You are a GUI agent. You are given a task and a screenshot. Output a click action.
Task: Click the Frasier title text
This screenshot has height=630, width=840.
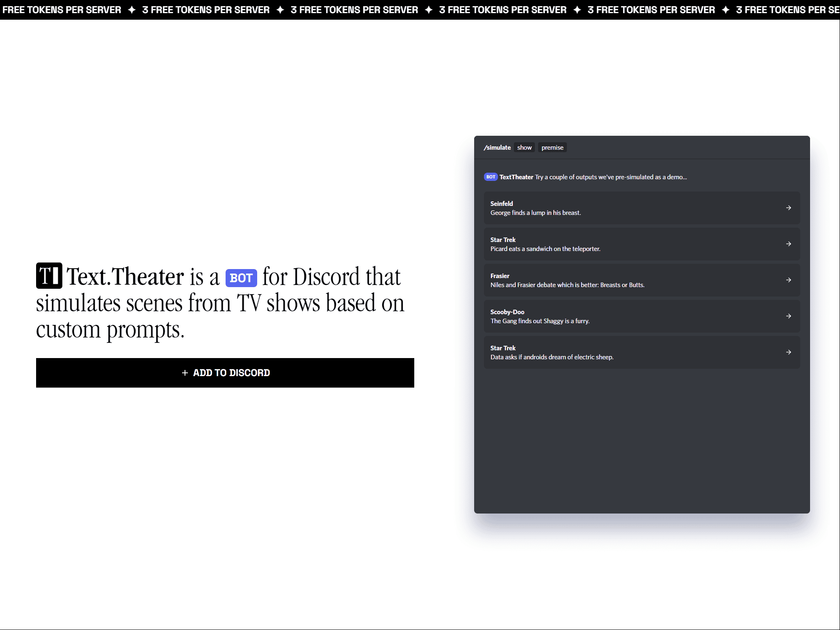tap(500, 276)
